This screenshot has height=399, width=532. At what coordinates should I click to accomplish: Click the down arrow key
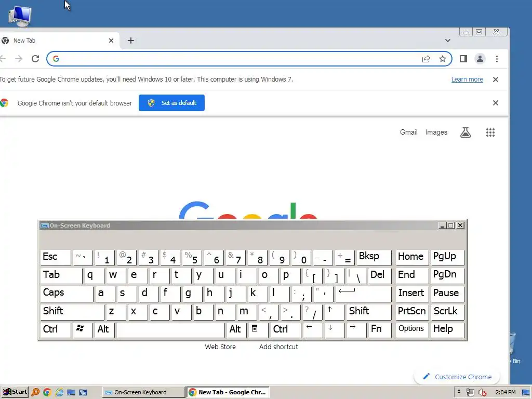335,330
